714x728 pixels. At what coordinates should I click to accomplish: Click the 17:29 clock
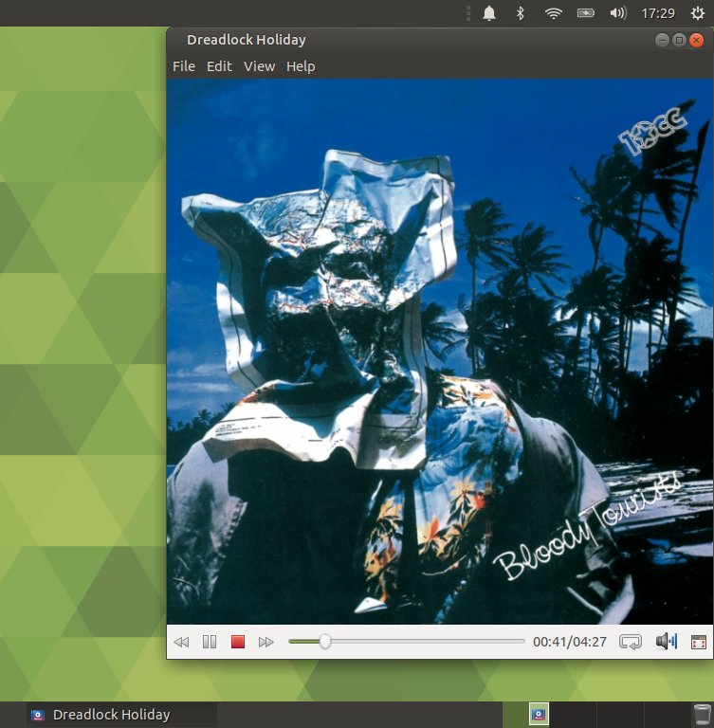pyautogui.click(x=658, y=13)
